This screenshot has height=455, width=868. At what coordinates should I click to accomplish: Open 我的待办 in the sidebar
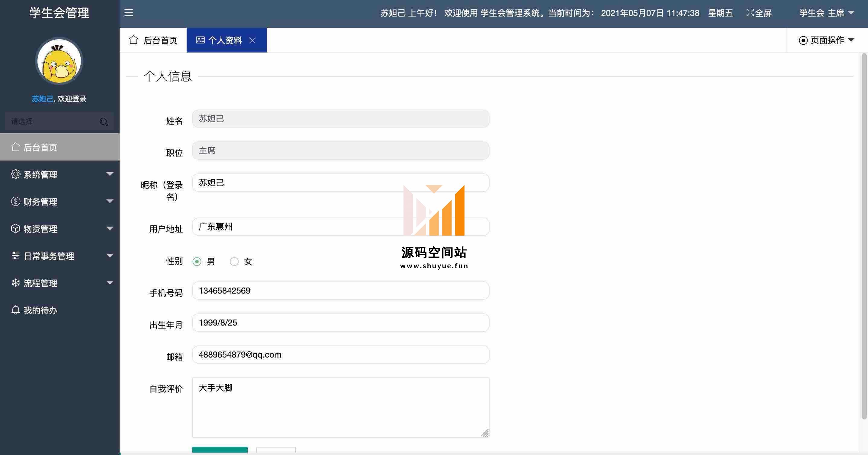pyautogui.click(x=59, y=310)
